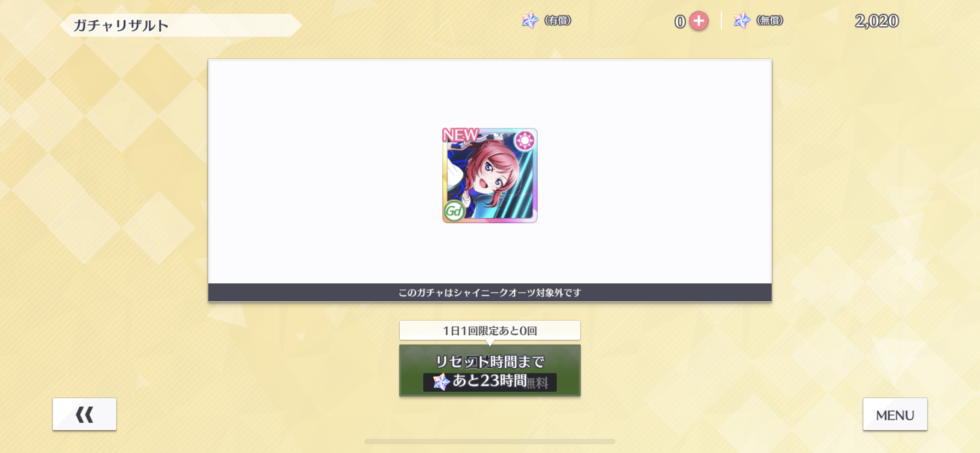Click the free star count 2,020
980x453 pixels.
(877, 21)
